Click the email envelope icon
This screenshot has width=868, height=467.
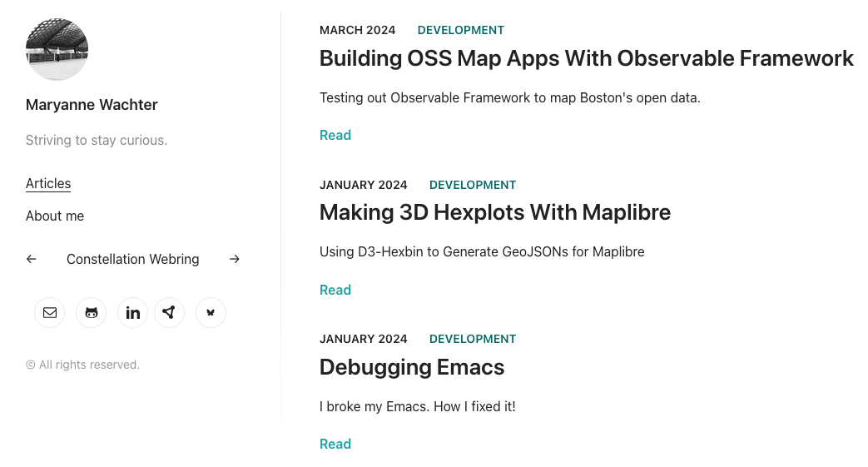pyautogui.click(x=50, y=313)
